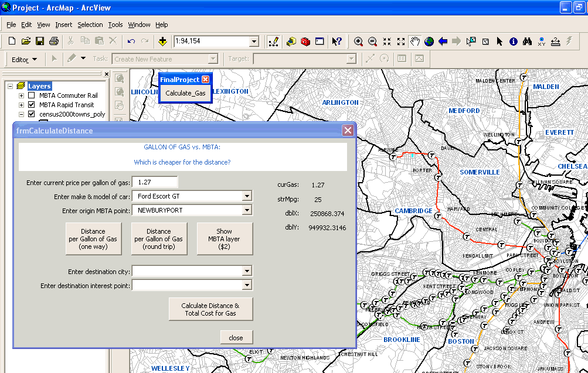Click the close button in the form
The height and width of the screenshot is (373, 588).
(x=236, y=337)
